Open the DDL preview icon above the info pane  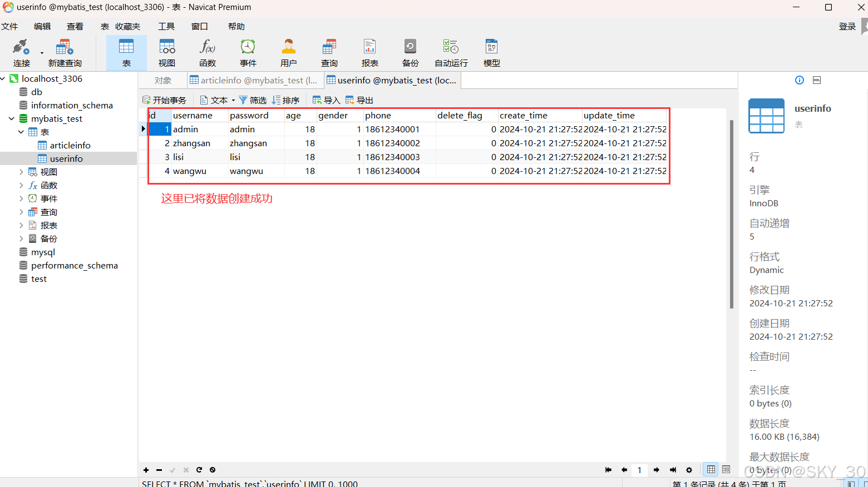coord(816,80)
